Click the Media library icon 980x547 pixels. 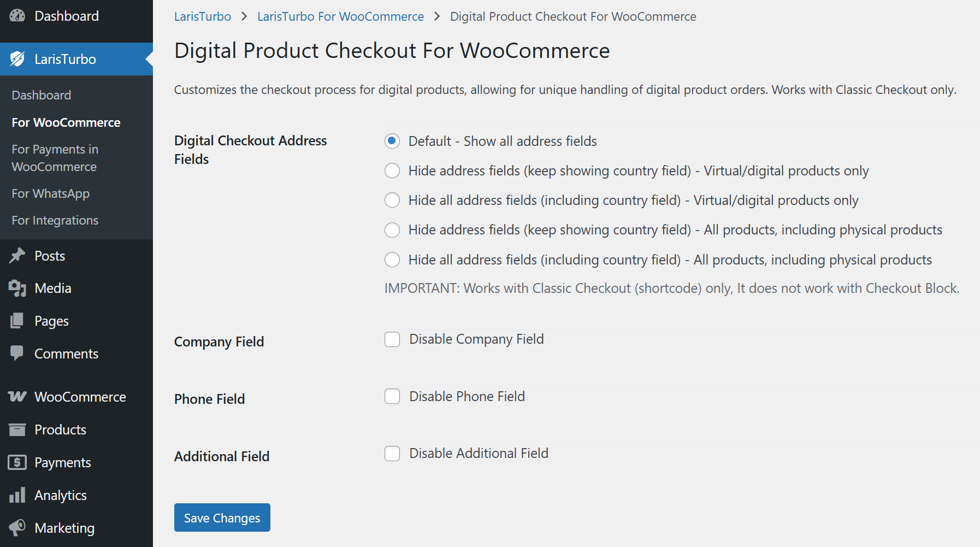[x=17, y=288]
